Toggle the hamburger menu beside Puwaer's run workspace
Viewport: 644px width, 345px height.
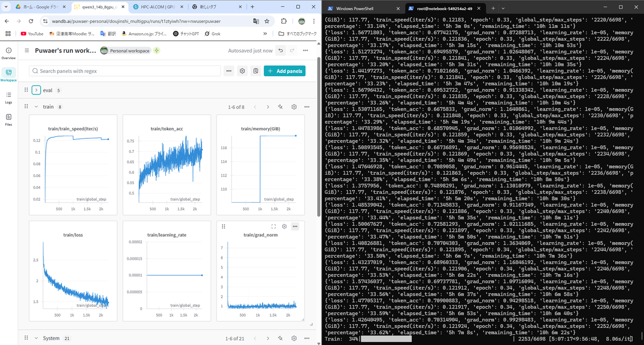pos(27,50)
